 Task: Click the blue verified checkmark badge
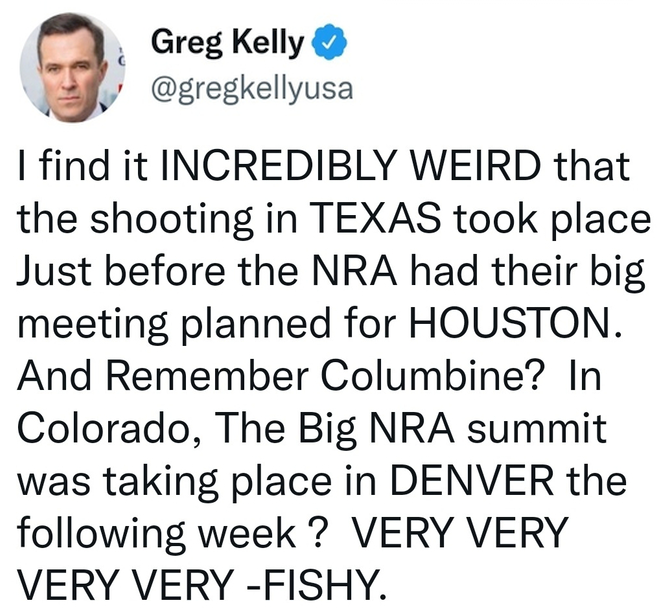coord(329,42)
